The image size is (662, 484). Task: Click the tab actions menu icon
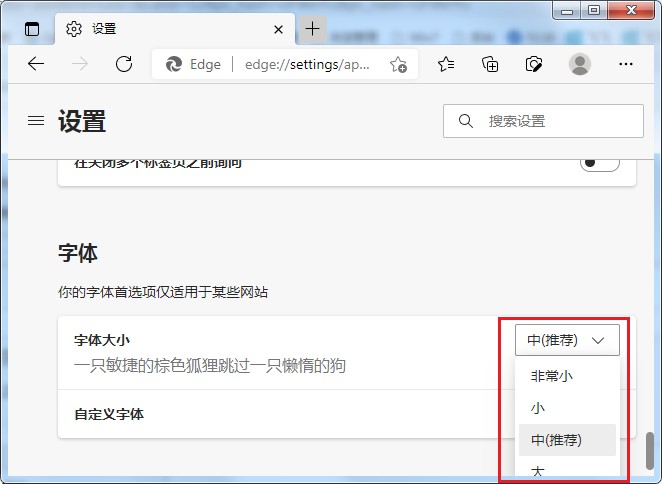click(32, 29)
